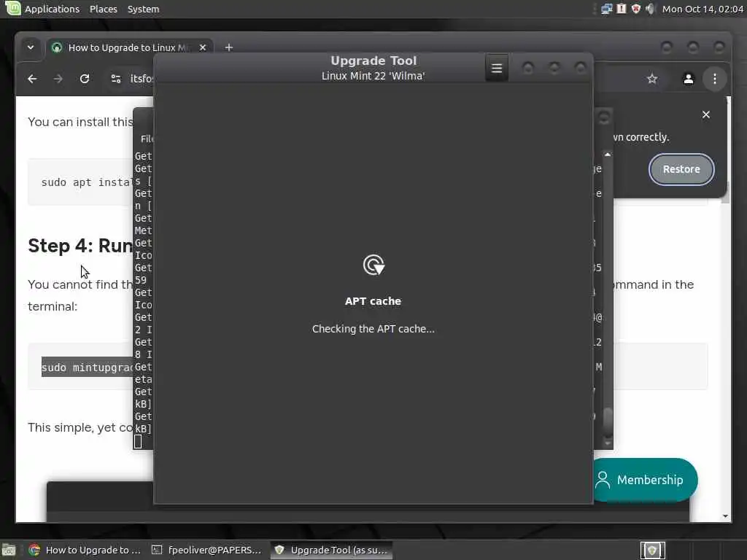
Task: Click the Checking the APT cache status text
Action: pos(373,329)
